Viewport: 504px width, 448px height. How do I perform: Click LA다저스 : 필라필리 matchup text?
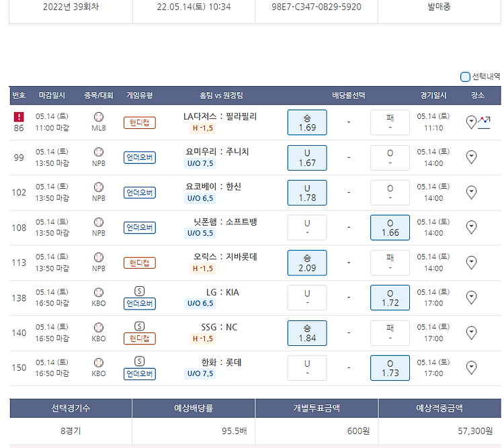[220, 116]
